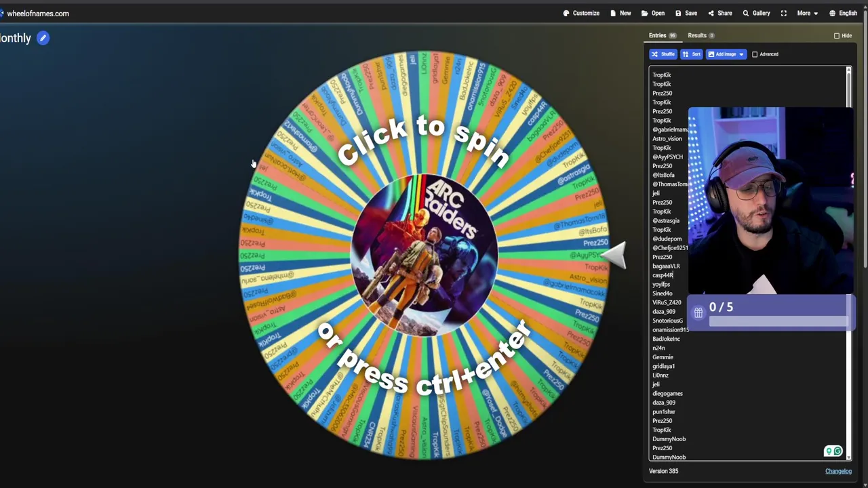The height and width of the screenshot is (488, 868).
Task: Create a New wheel
Action: click(620, 13)
